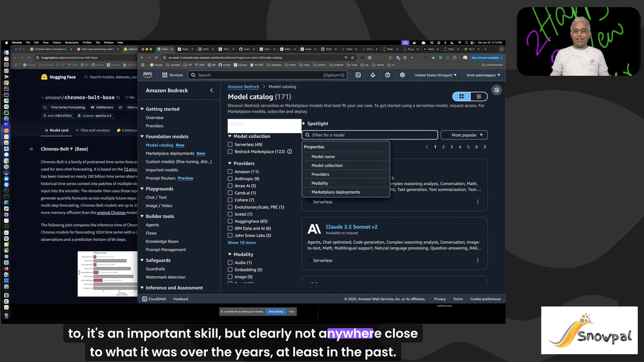Check the Cohere (7) provider

click(230, 200)
